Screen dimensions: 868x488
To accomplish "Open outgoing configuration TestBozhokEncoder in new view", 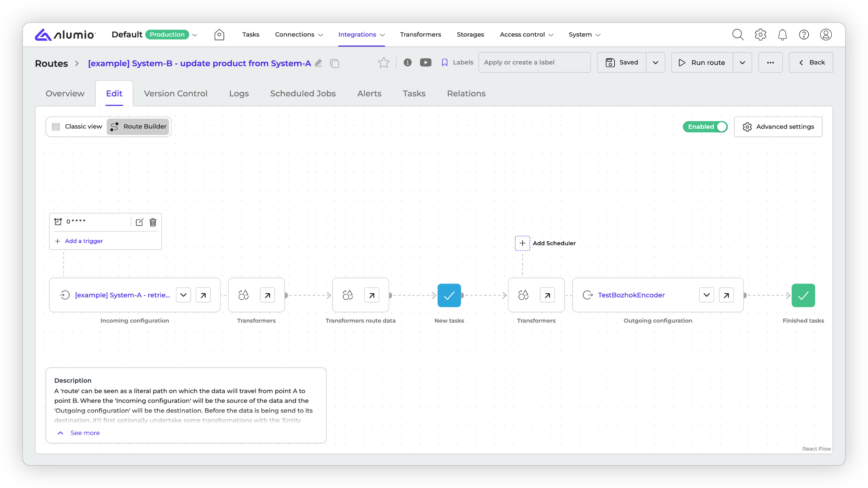I will click(726, 295).
